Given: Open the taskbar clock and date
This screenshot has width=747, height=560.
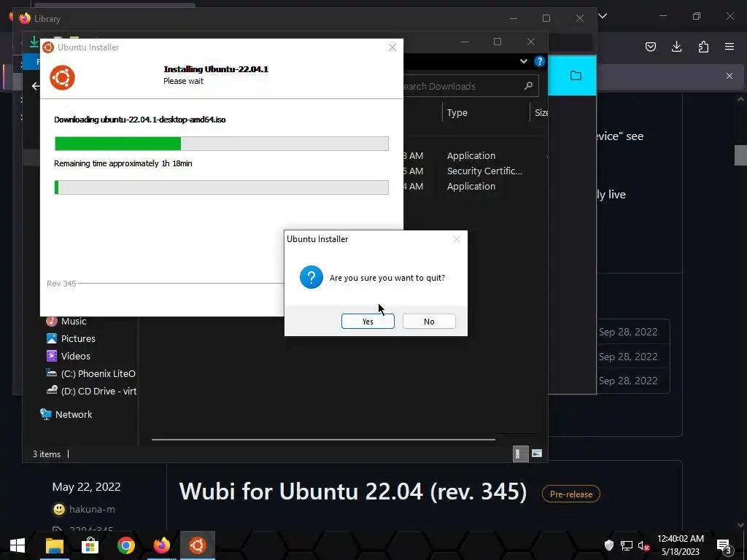Looking at the screenshot, I should 681,545.
